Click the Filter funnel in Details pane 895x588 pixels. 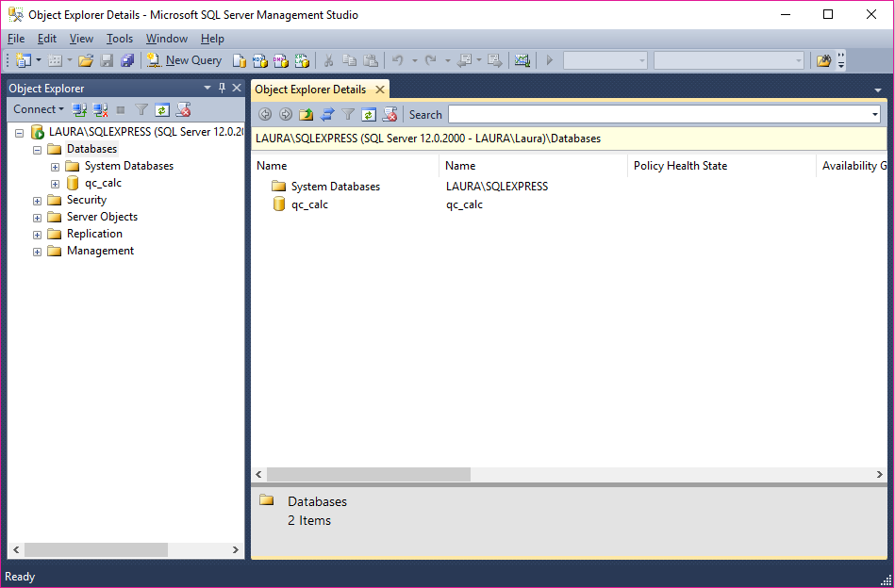tap(348, 114)
